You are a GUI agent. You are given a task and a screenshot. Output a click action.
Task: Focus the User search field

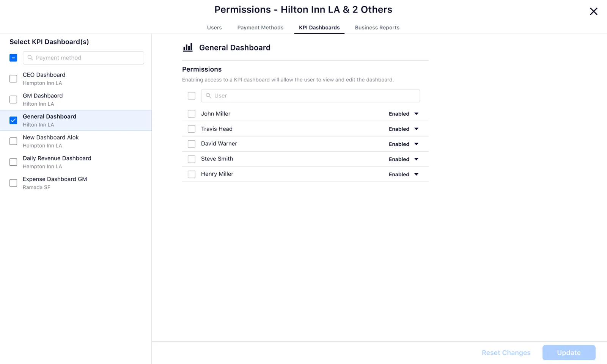[310, 96]
